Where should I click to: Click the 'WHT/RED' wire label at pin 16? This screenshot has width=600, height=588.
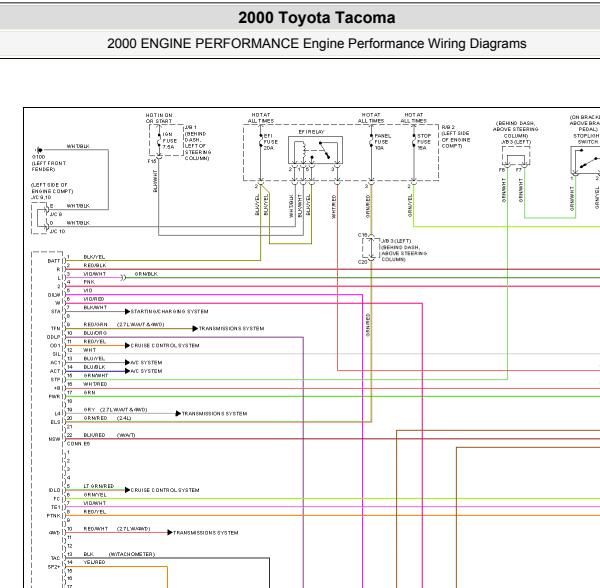pyautogui.click(x=95, y=384)
